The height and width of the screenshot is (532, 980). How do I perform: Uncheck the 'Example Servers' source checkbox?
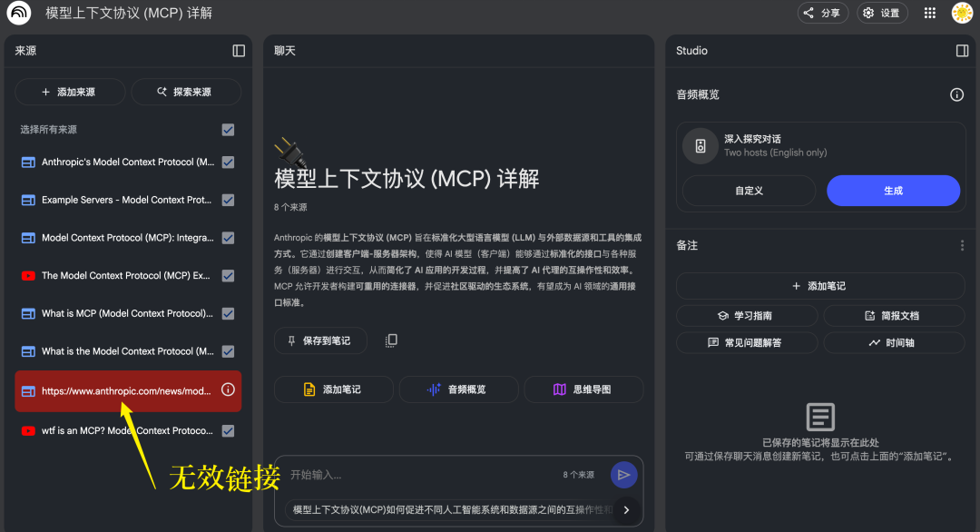228,200
